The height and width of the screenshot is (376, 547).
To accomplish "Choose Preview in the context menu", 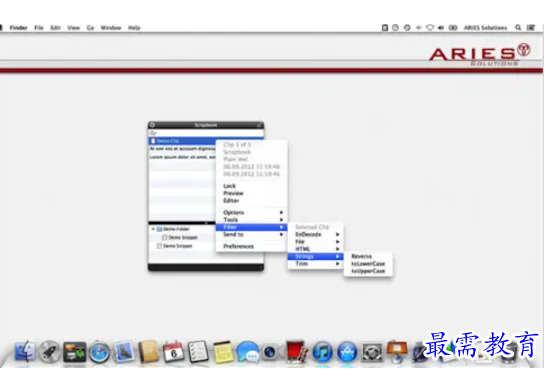I will 252,193.
